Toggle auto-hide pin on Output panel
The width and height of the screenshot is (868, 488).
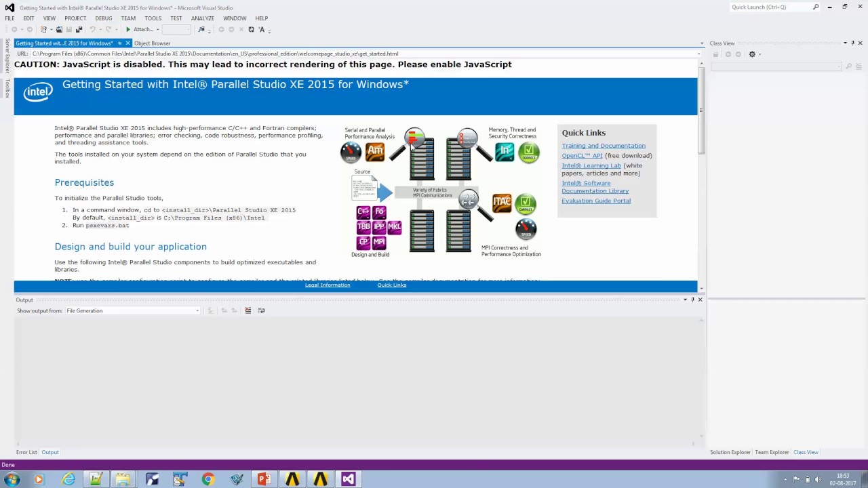tap(692, 300)
